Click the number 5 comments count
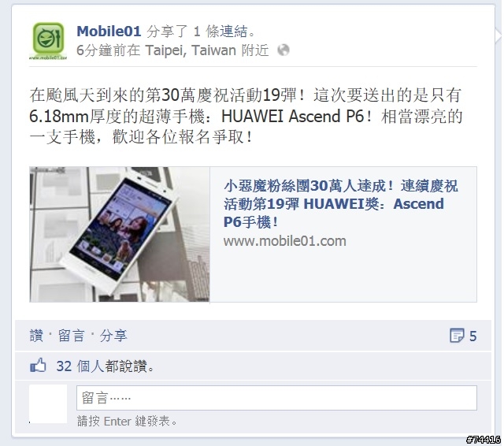 (472, 336)
